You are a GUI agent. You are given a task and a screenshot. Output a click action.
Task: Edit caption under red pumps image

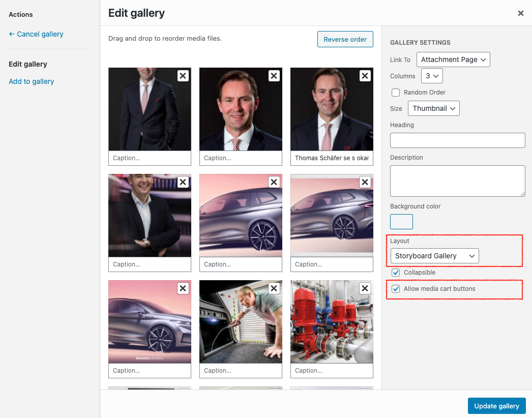[332, 371]
